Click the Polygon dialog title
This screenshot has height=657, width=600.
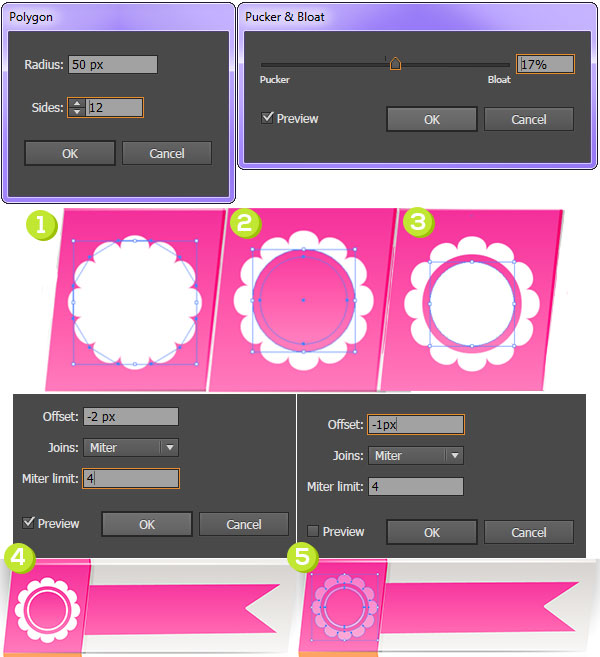click(x=31, y=17)
